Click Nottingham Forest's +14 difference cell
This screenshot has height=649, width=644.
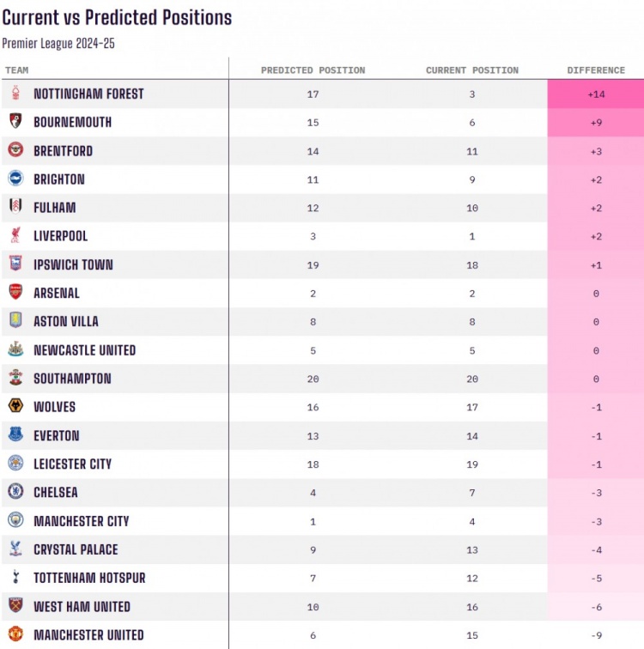pos(596,94)
